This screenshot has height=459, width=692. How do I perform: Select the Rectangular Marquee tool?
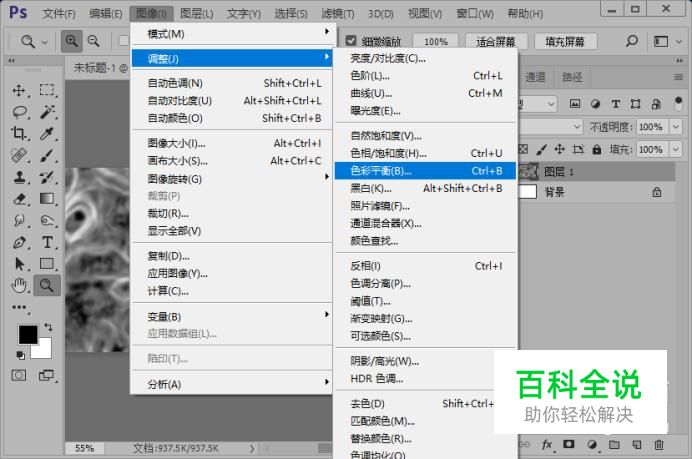[47, 90]
